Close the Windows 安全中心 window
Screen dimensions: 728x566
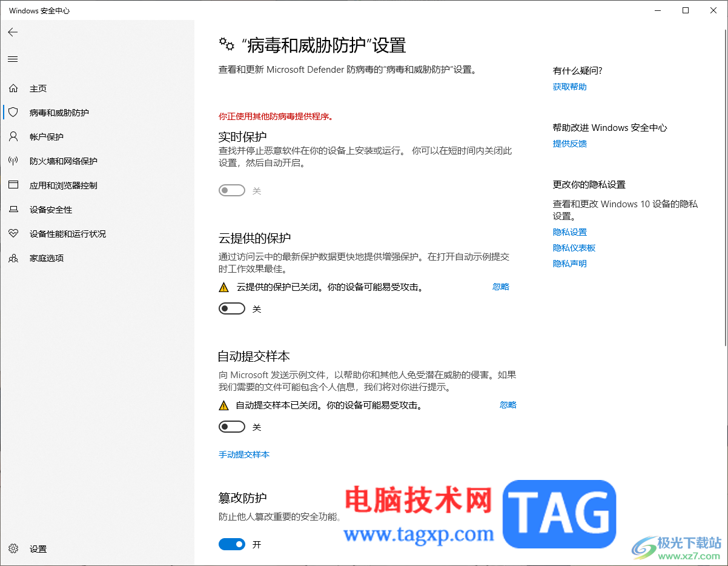pos(713,10)
